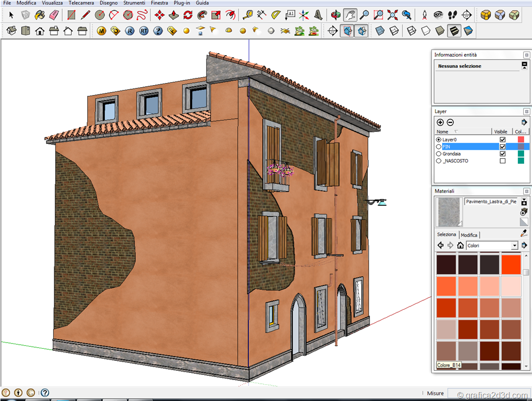
Task: Click the add layer plus icon
Action: click(x=440, y=122)
